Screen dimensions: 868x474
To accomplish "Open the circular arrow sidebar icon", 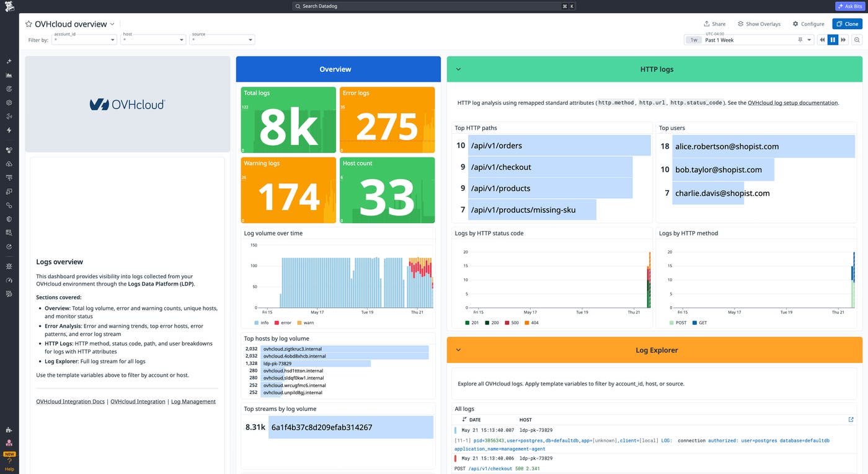I will [x=9, y=246].
